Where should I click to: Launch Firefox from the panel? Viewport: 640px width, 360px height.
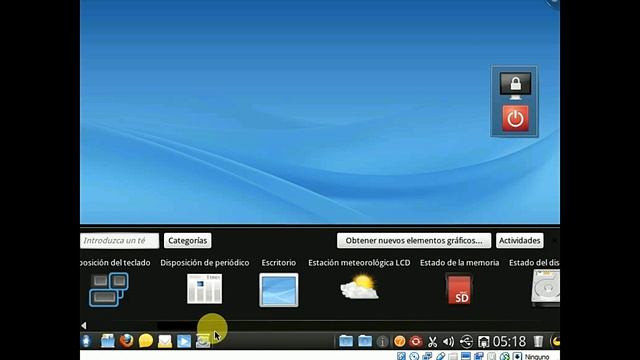(x=127, y=341)
